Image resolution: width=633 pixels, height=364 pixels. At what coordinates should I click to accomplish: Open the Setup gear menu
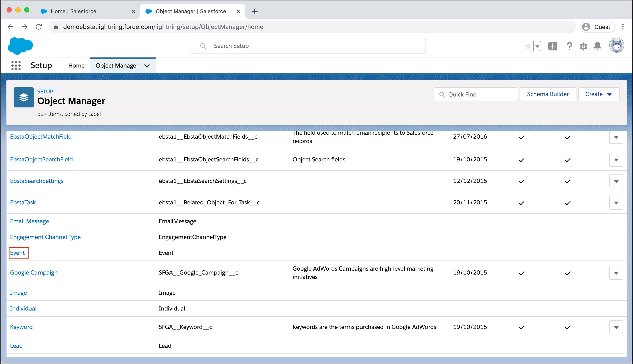[x=583, y=46]
